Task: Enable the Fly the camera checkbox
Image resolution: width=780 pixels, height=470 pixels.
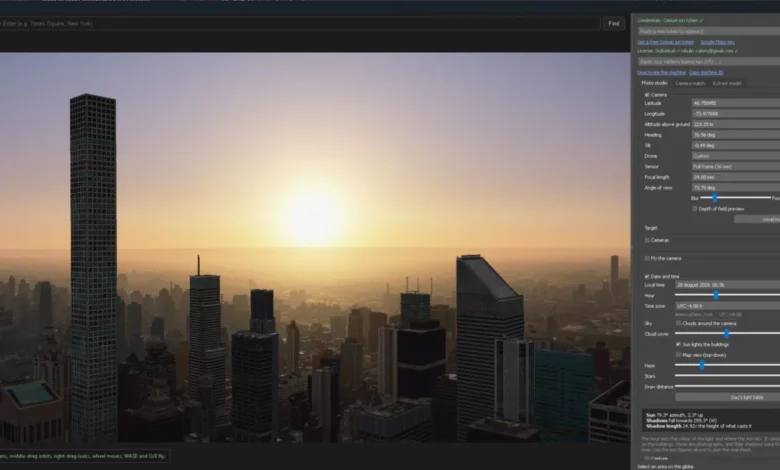Action: point(647,258)
